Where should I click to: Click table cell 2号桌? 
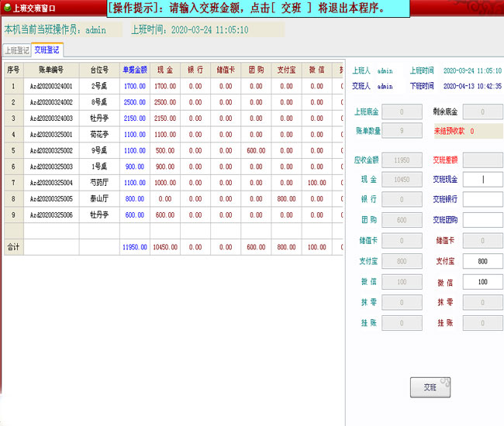(x=99, y=86)
